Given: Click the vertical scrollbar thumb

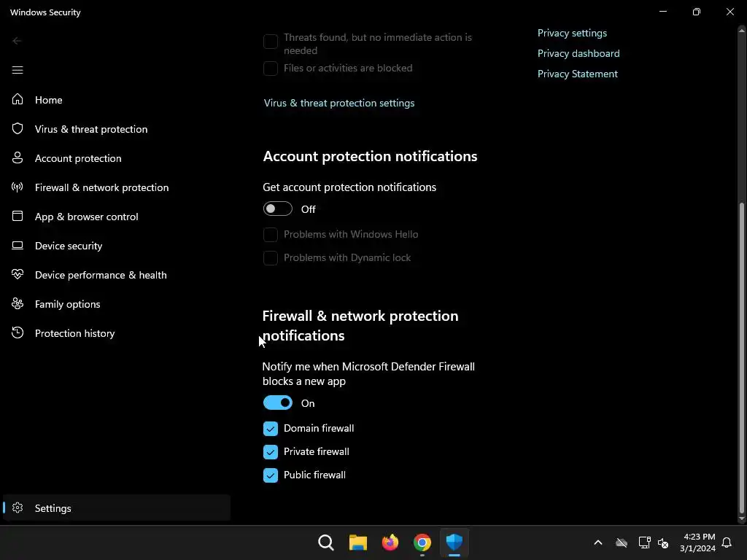Looking at the screenshot, I should click(x=741, y=357).
